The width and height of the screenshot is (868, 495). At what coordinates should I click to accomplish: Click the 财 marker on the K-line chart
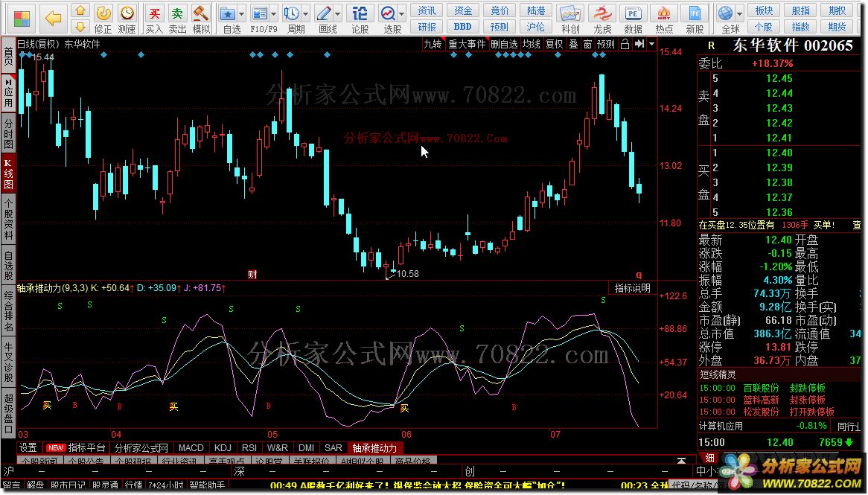tap(252, 274)
